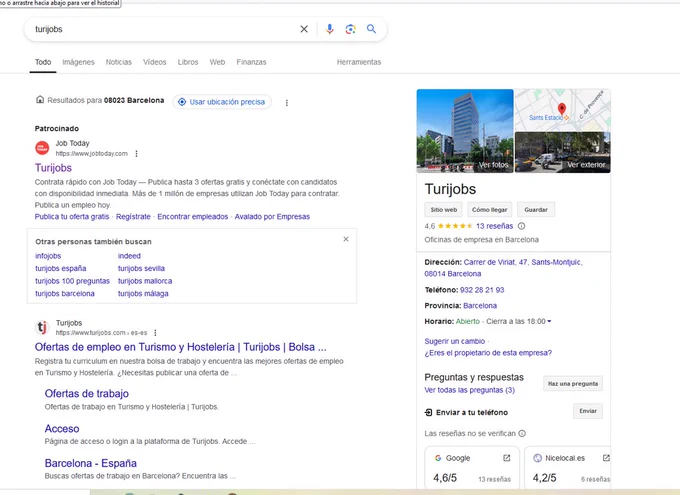Viewport: 680px width, 495px height.
Task: Open 'Avalado por Empresas' link
Action: (272, 216)
